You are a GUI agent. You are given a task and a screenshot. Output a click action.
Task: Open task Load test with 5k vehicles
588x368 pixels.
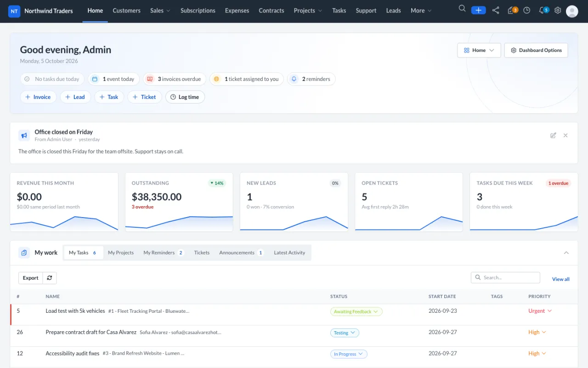(75, 311)
